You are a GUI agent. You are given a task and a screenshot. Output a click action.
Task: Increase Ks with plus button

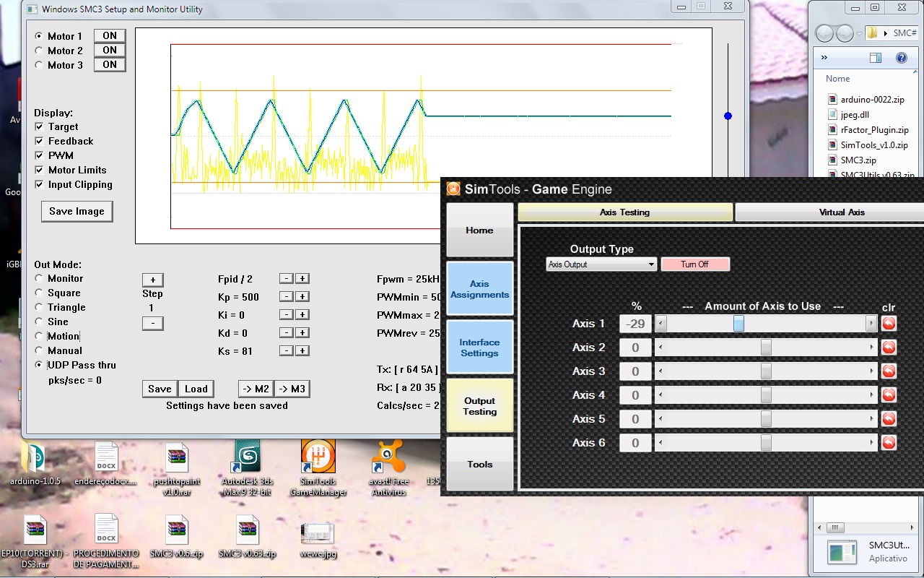[x=302, y=350]
